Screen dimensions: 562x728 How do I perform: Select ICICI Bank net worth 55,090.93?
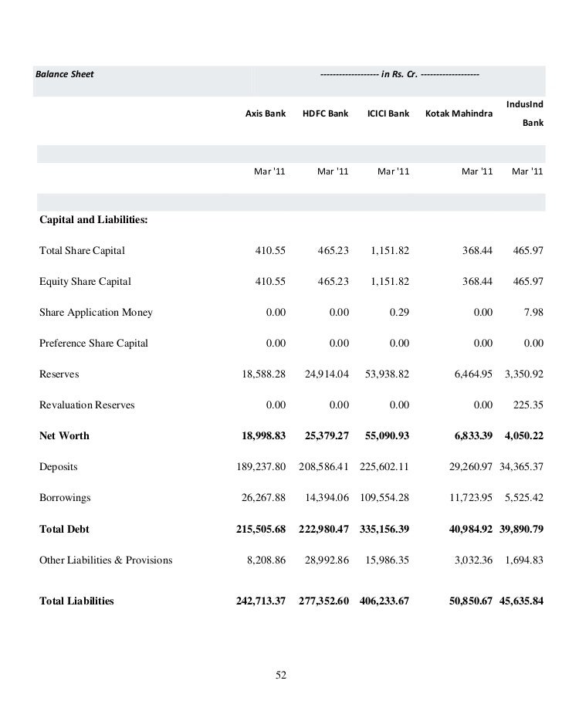point(387,436)
